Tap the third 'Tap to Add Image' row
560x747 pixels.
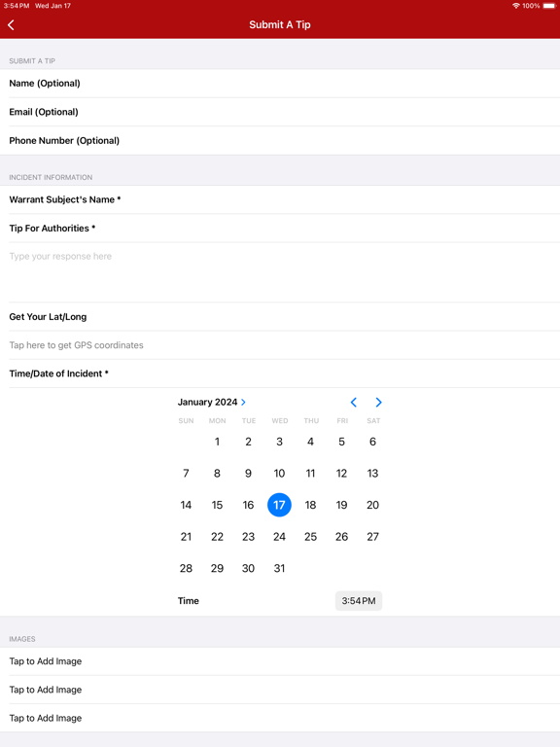click(280, 718)
